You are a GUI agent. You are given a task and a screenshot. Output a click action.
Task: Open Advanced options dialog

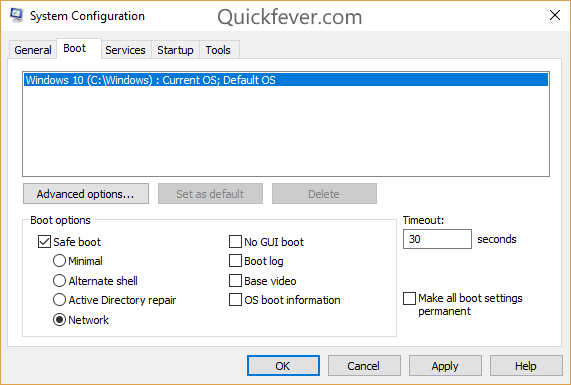click(x=86, y=194)
